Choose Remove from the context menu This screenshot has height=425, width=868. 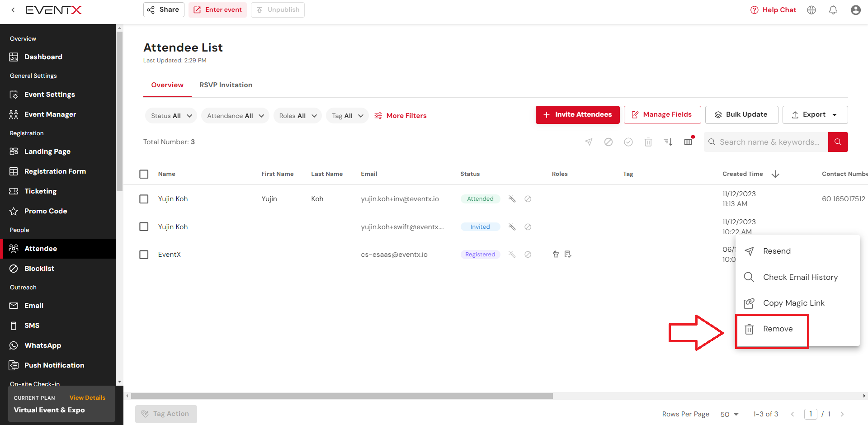click(x=777, y=329)
